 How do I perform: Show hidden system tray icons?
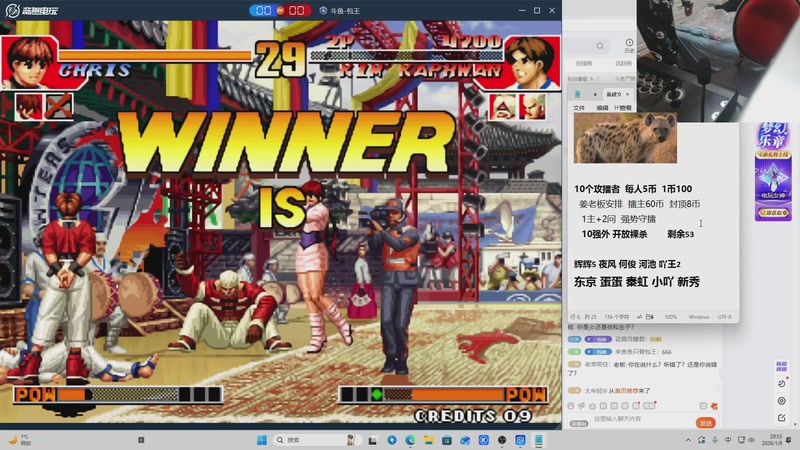[688, 440]
